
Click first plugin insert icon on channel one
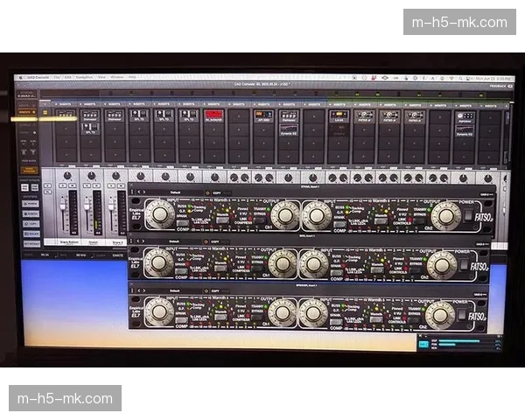pos(66,115)
